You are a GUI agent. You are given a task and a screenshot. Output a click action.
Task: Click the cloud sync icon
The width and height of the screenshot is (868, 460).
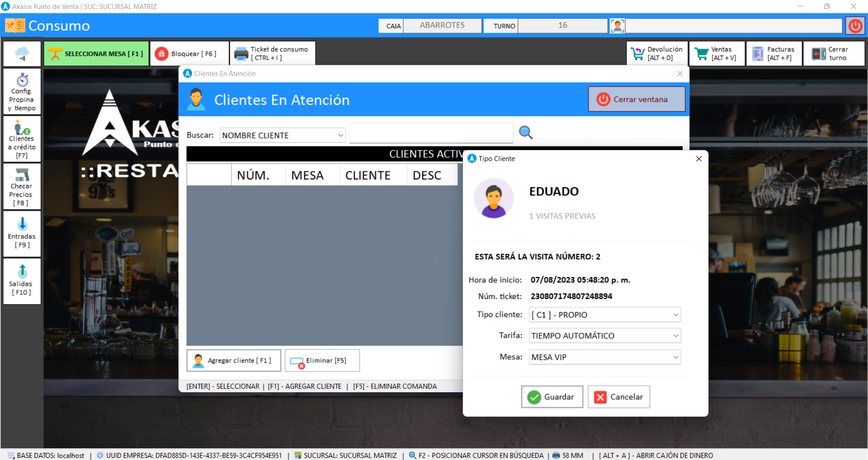coord(22,54)
